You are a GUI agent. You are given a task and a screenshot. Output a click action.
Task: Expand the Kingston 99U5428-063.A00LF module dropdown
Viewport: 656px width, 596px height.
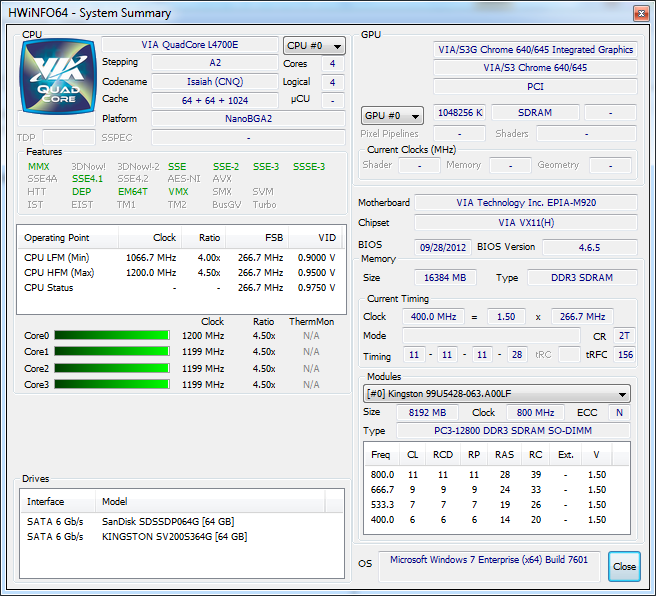tap(497, 394)
